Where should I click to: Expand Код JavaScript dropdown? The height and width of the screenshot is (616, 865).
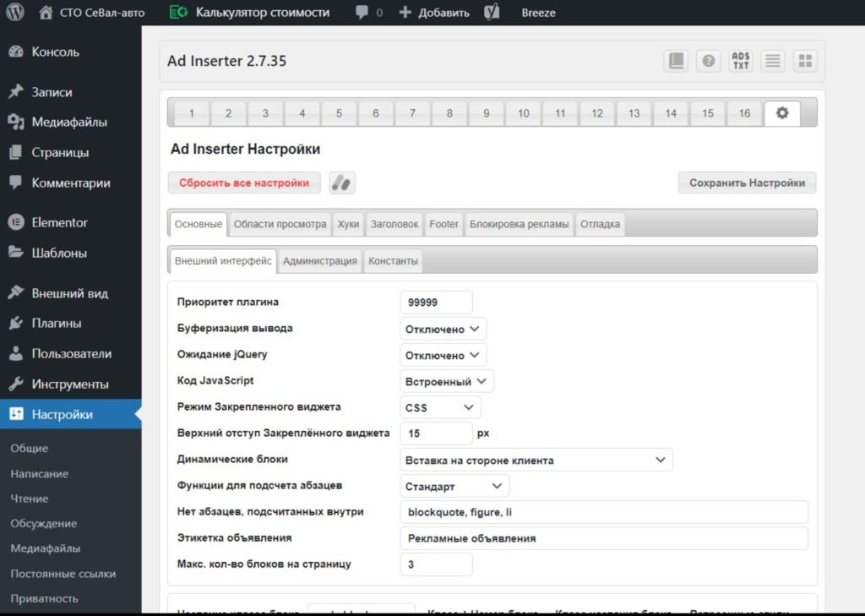[x=446, y=381]
